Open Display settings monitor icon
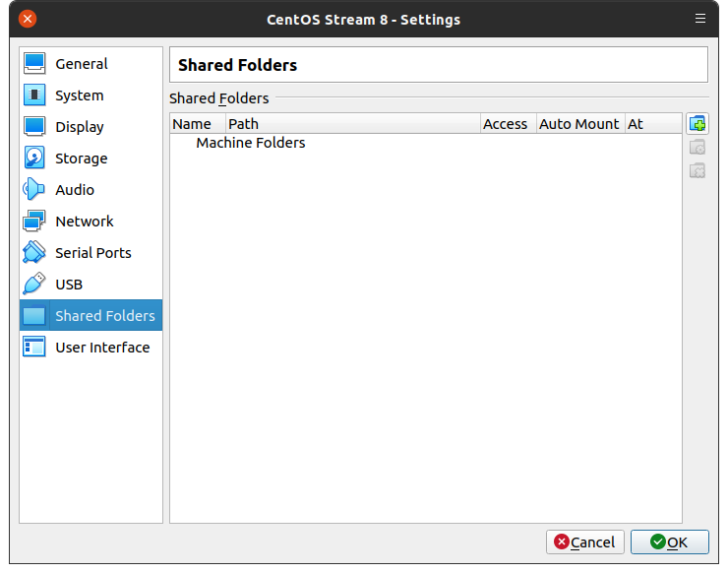This screenshot has width=728, height=573. pos(34,127)
